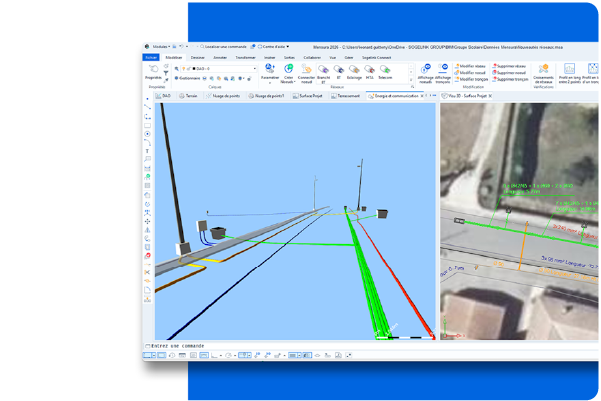The image size is (601, 401).
Task: Open the Propriétés panel icon
Action: (153, 69)
